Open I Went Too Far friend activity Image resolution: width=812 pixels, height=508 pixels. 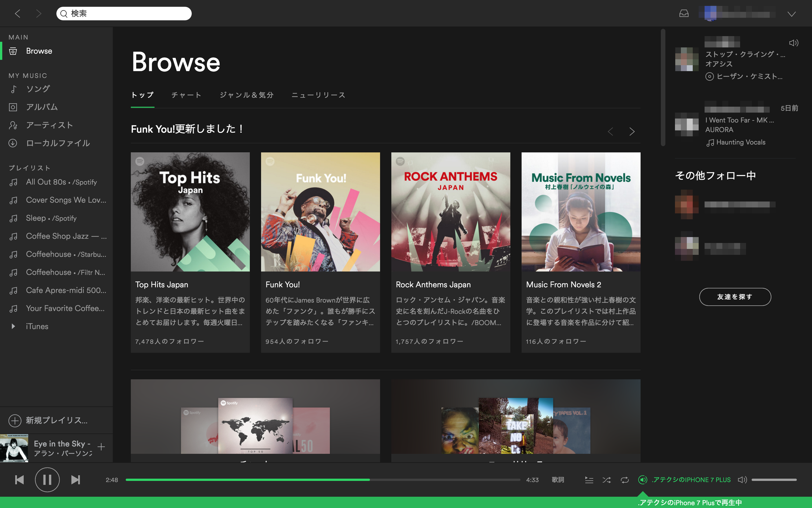pyautogui.click(x=740, y=120)
